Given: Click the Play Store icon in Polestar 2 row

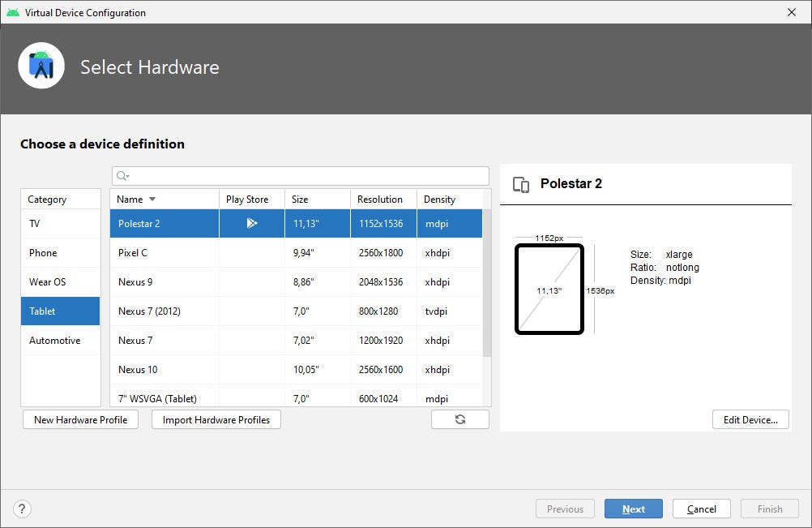Looking at the screenshot, I should point(252,223).
